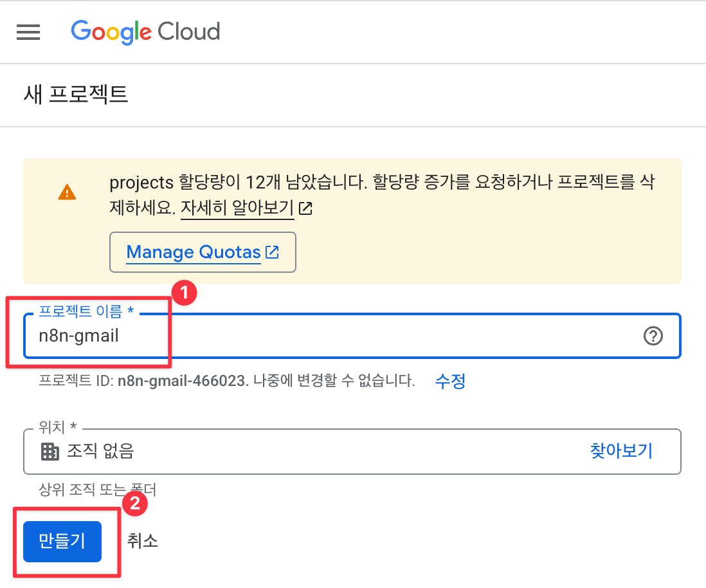Click the project ID text n8n-gmail-466023
The width and height of the screenshot is (706, 588).
coord(181,381)
